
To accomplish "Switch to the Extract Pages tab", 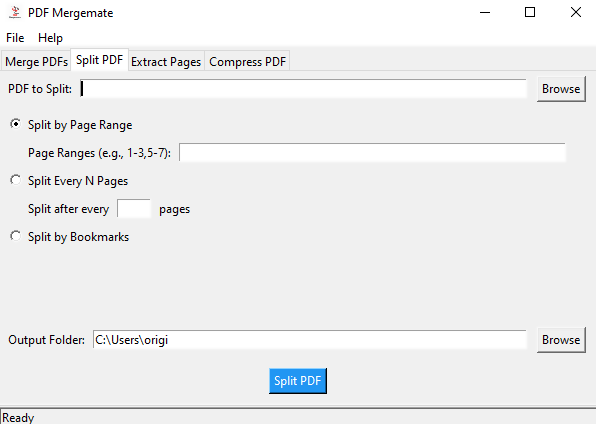I will click(166, 61).
